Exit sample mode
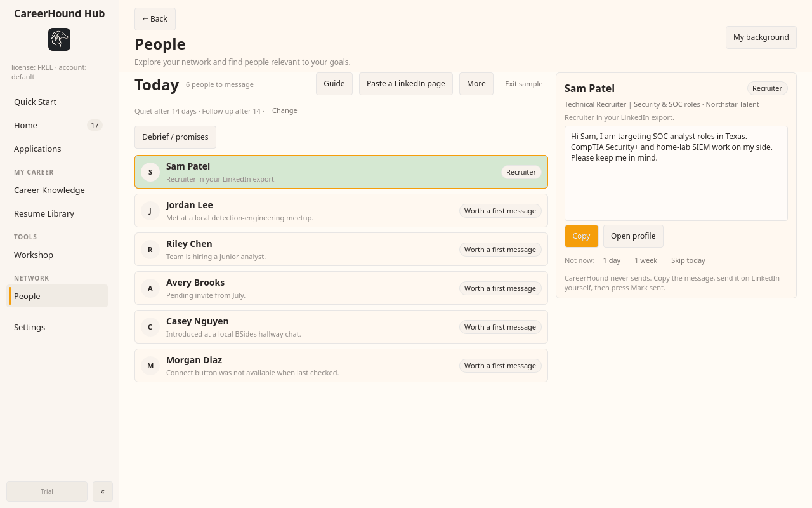The image size is (812, 508). tap(524, 84)
